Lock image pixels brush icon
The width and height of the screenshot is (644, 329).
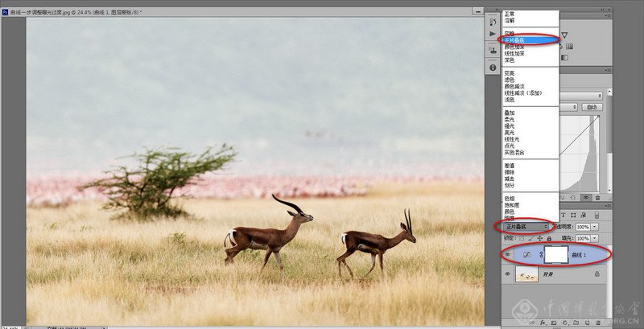coord(530,238)
